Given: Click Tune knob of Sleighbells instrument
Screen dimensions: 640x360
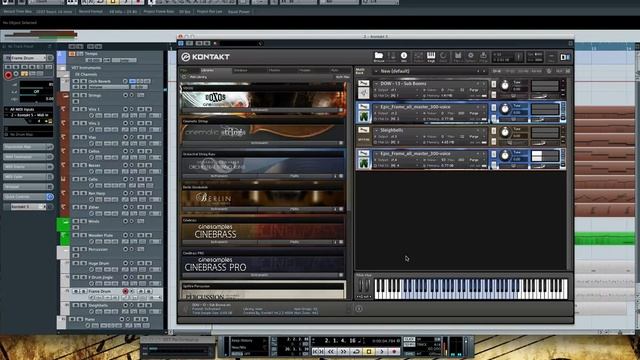Looking at the screenshot, I should click(504, 132).
